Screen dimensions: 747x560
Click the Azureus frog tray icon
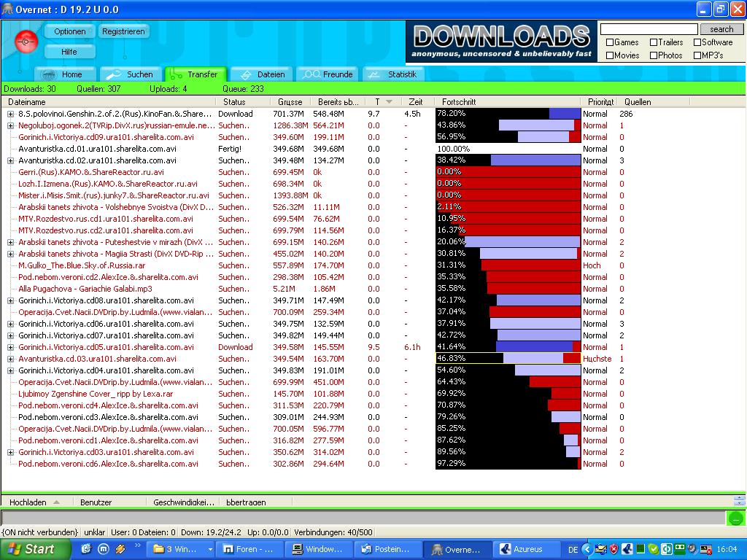click(x=627, y=550)
